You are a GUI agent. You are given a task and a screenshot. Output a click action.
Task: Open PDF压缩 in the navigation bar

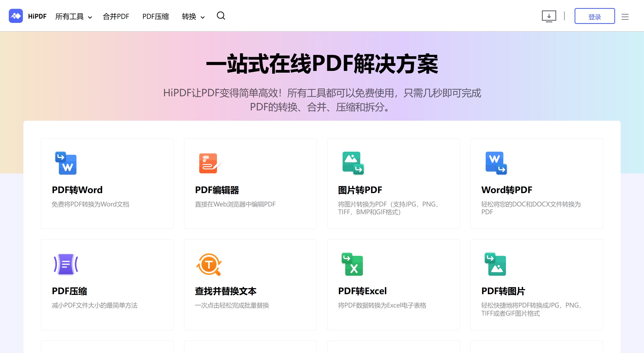pos(155,17)
